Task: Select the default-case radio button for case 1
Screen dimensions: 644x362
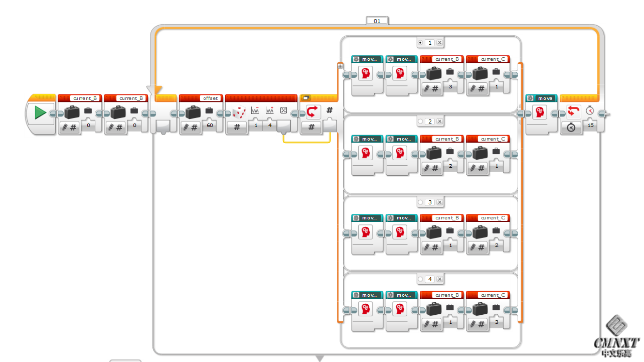Action: (420, 43)
